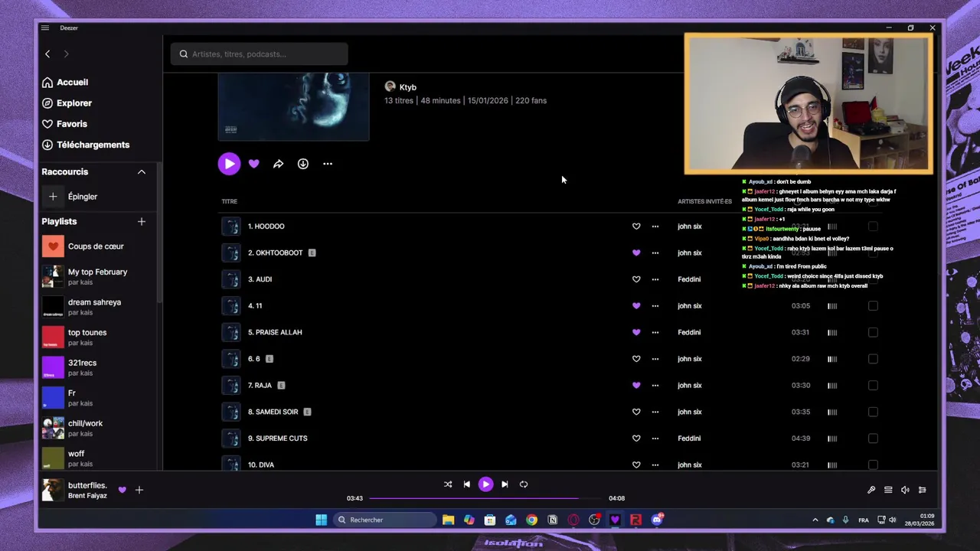
Task: Adjust volume via speaker icon
Action: point(905,491)
